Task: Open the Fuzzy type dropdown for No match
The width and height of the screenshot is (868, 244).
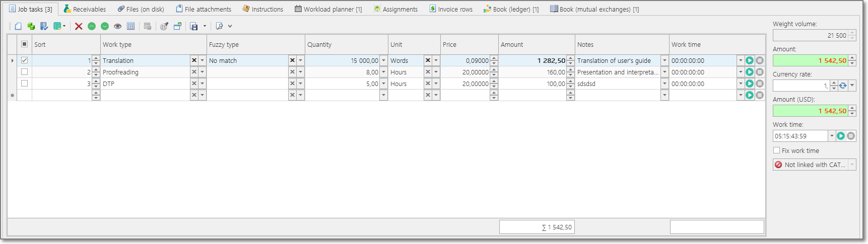Action: (300, 60)
